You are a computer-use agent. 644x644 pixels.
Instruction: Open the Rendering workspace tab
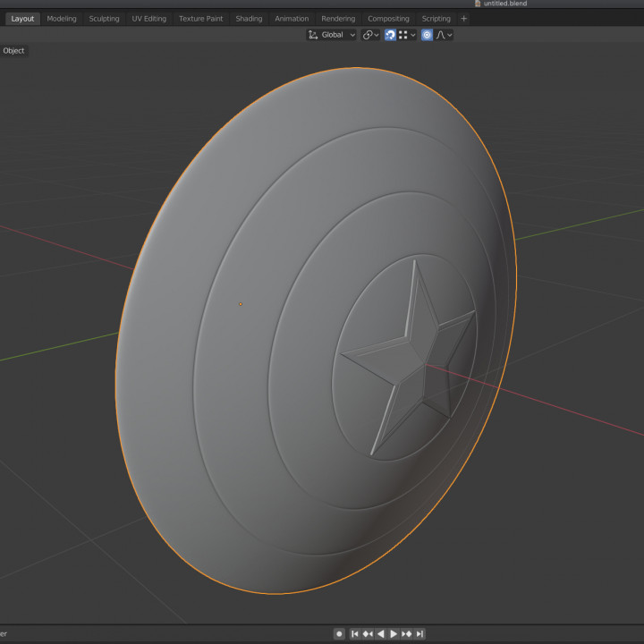point(338,19)
